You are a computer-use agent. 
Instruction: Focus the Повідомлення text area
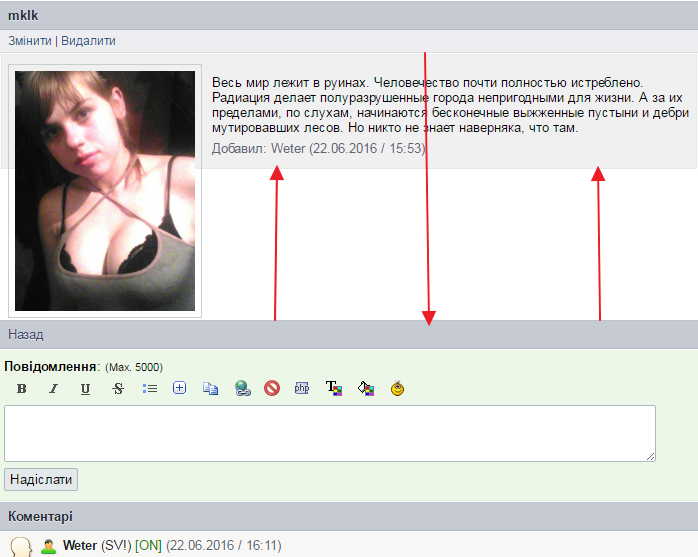pyautogui.click(x=330, y=433)
